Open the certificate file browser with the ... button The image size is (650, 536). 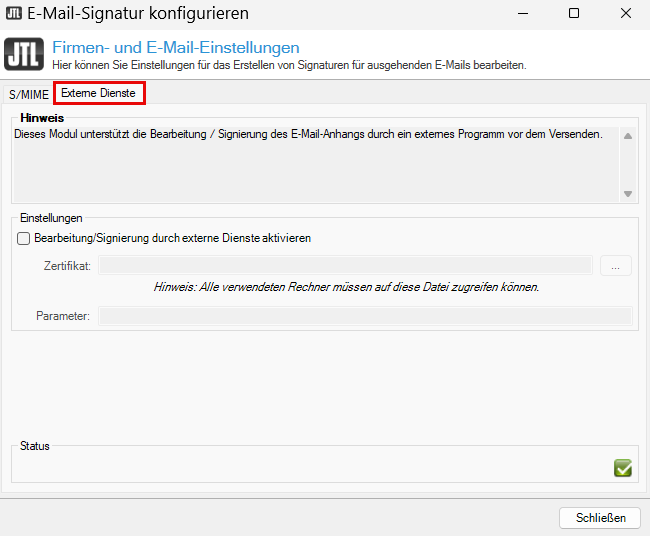pos(616,265)
